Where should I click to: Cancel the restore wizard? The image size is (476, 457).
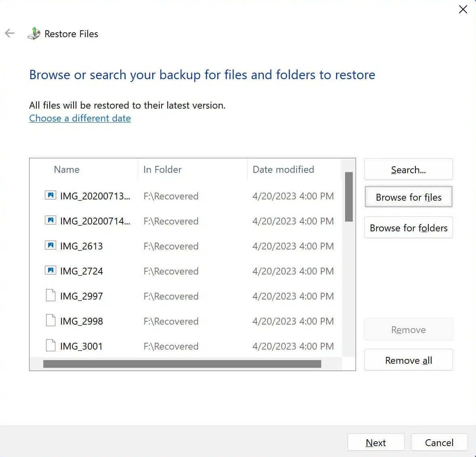pyautogui.click(x=439, y=442)
